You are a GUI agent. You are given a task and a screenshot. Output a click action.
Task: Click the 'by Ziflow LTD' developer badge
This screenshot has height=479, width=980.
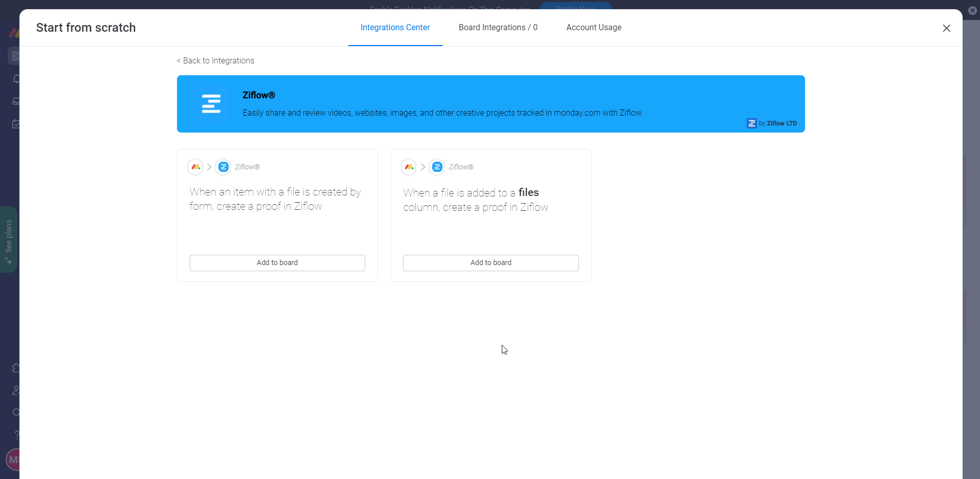(772, 123)
